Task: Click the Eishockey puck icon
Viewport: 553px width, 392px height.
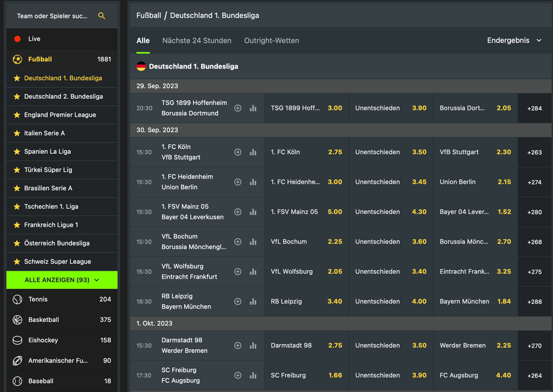Action: (x=17, y=340)
